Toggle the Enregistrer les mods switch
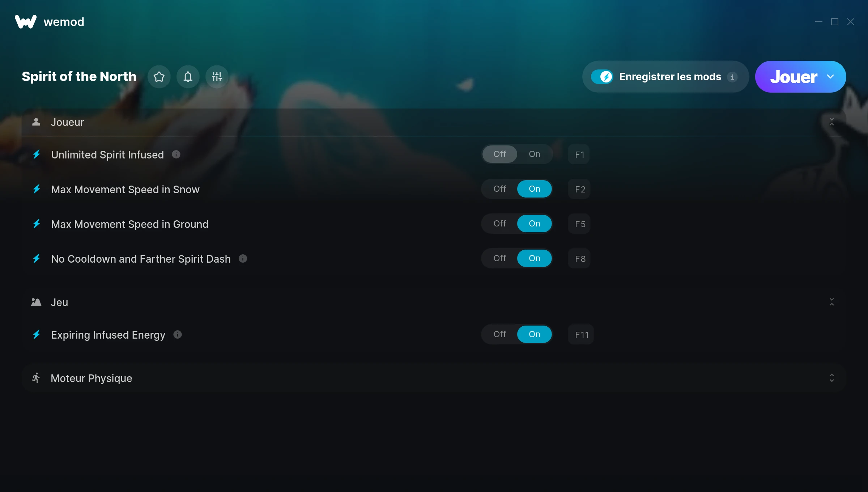Screen dimensions: 868x492 pos(602,77)
